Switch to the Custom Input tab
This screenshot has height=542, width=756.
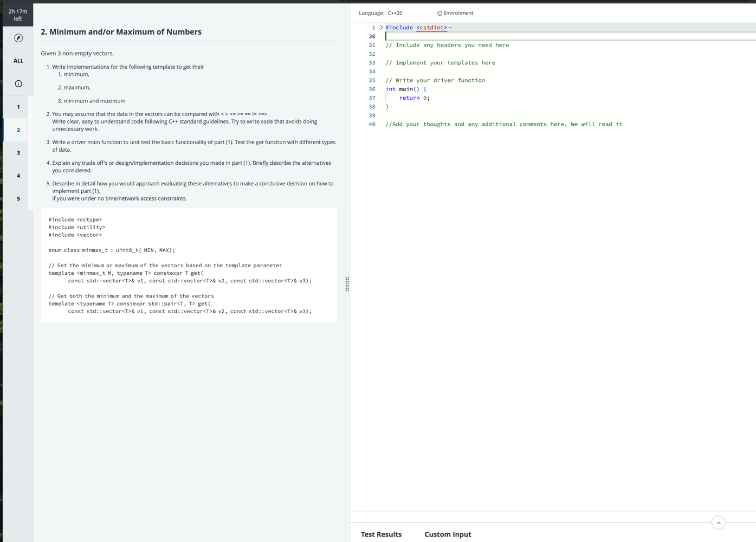(448, 534)
